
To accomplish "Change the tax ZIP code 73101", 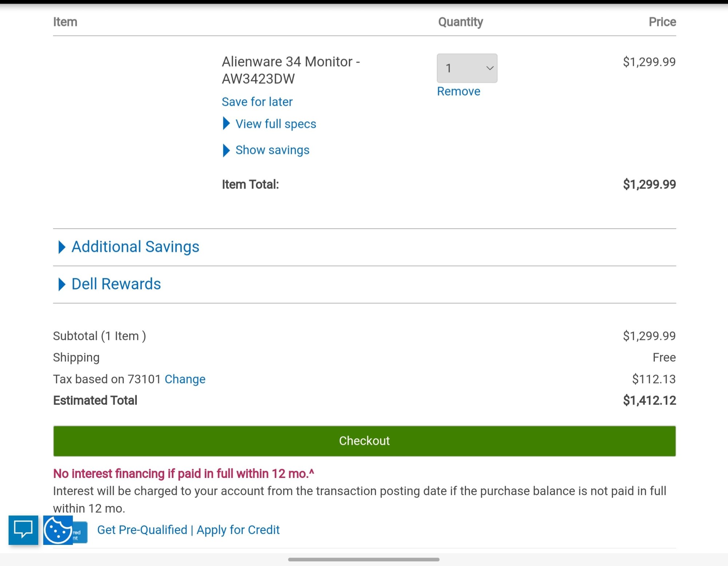I will 185,379.
